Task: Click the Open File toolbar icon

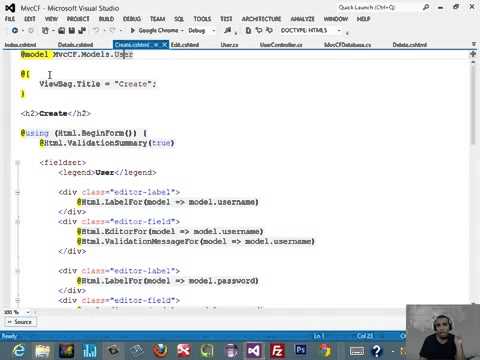Action: pos(62,30)
